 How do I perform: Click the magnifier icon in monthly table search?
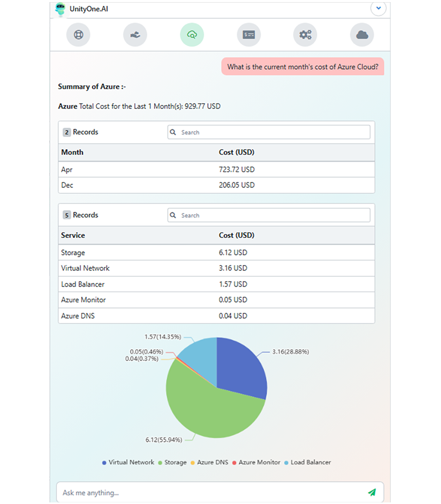[173, 132]
